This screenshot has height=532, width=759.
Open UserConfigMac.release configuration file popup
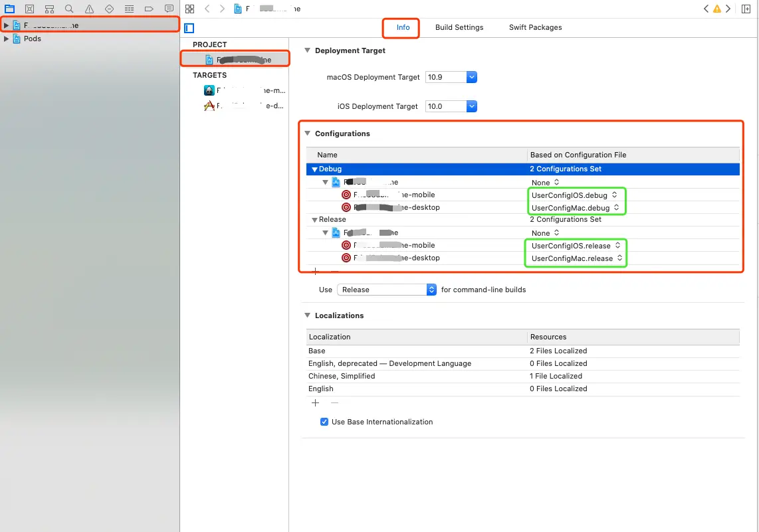(x=576, y=258)
